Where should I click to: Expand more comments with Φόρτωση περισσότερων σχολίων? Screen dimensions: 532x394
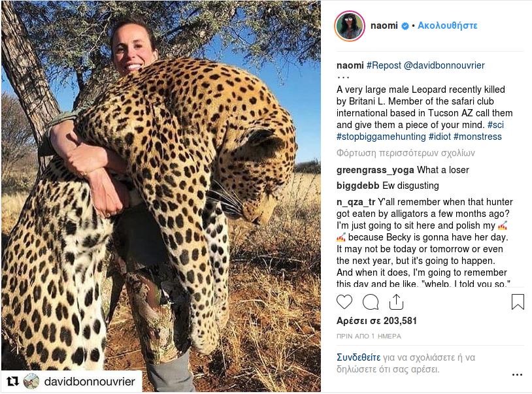point(405,153)
